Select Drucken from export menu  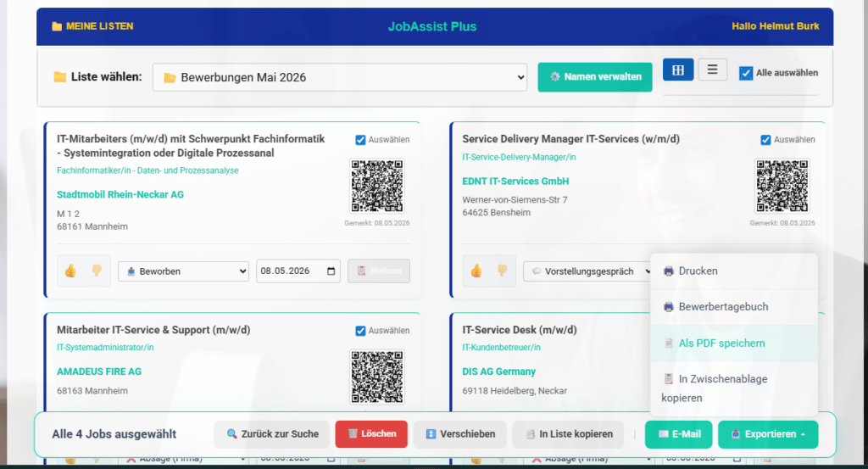point(734,271)
